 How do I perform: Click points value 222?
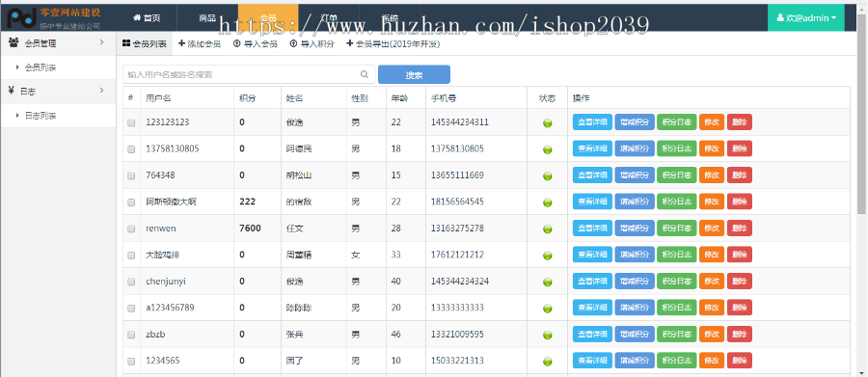point(248,202)
